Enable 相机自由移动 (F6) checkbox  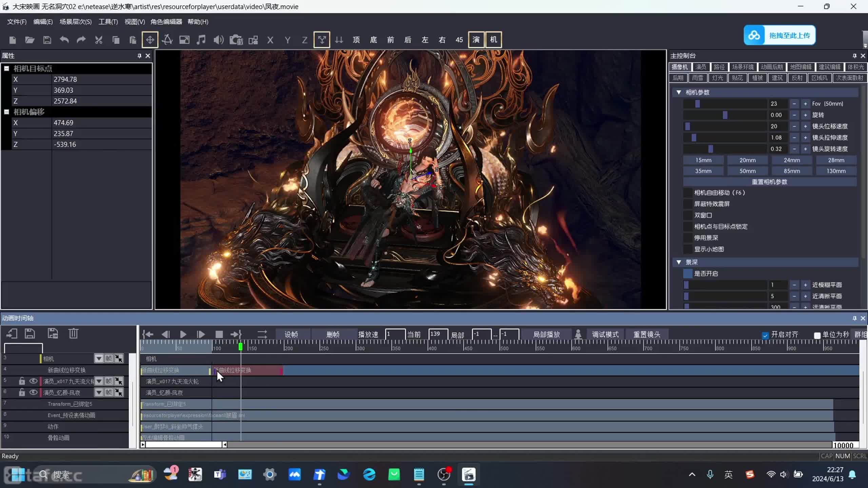687,193
